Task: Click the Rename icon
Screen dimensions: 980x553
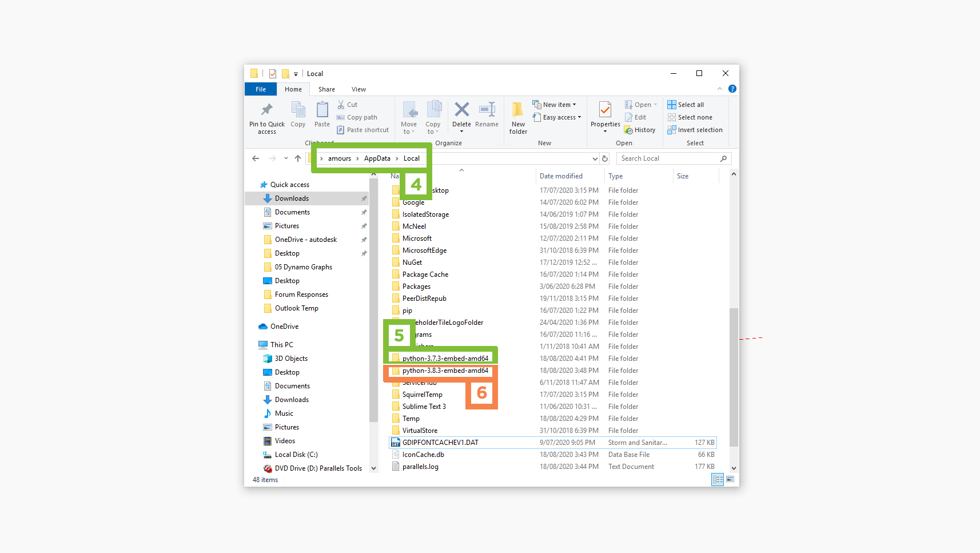Action: pos(487,109)
